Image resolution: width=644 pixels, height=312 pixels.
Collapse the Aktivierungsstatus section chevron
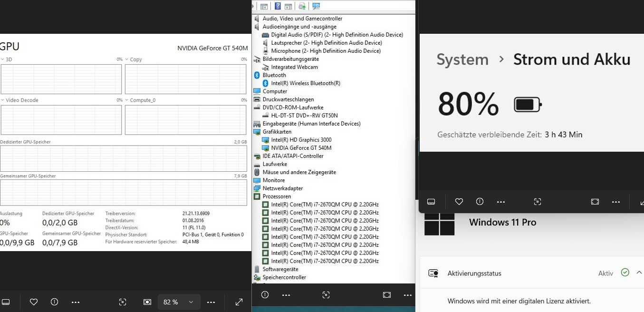[639, 273]
